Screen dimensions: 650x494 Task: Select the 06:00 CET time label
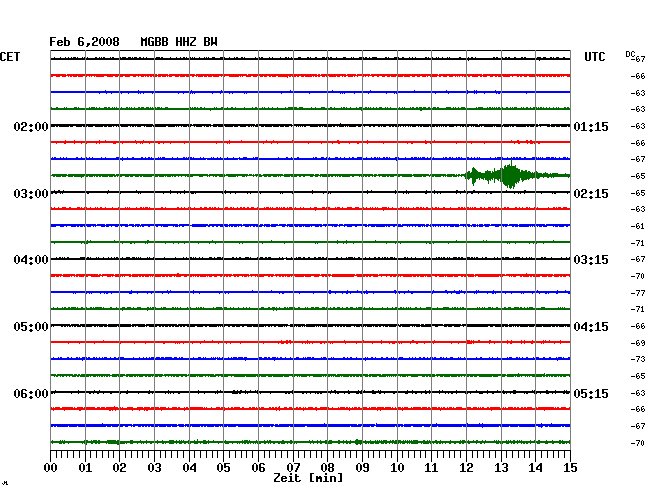point(31,393)
